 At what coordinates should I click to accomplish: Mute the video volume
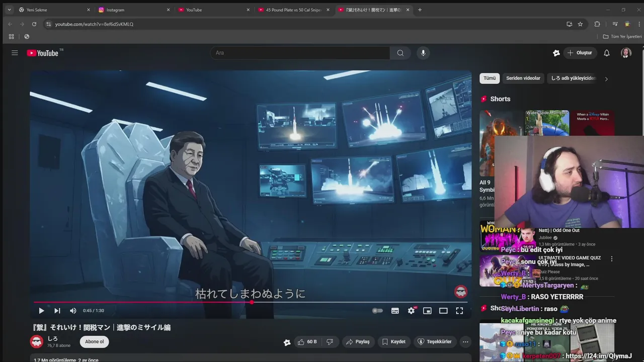pos(73,311)
